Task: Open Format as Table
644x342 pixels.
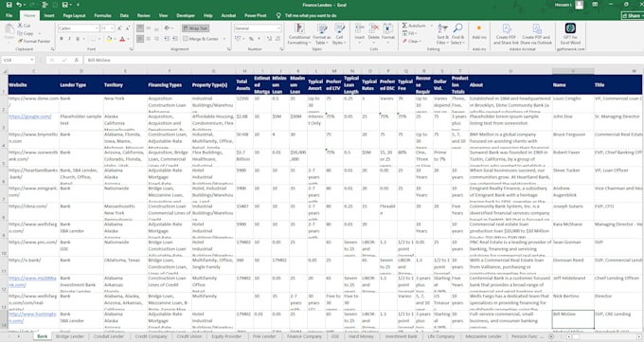Action: (322, 34)
